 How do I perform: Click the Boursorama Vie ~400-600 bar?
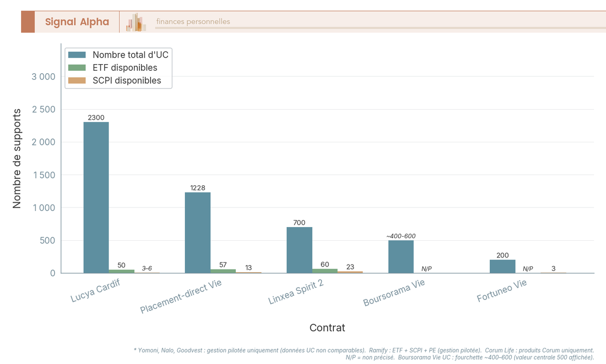[400, 257]
